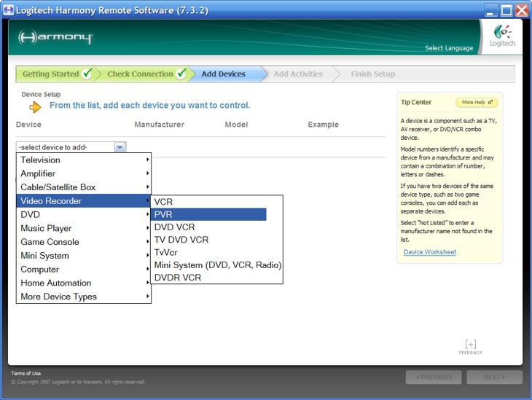Choose Mini System (DVD, VCR, Radio)
The image size is (532, 400).
216,264
